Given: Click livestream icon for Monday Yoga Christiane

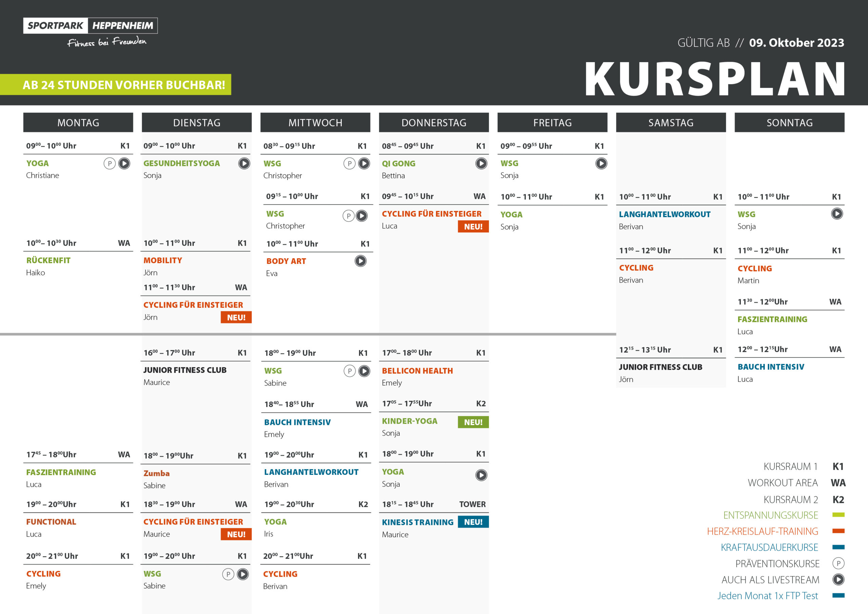Looking at the screenshot, I should point(124,164).
